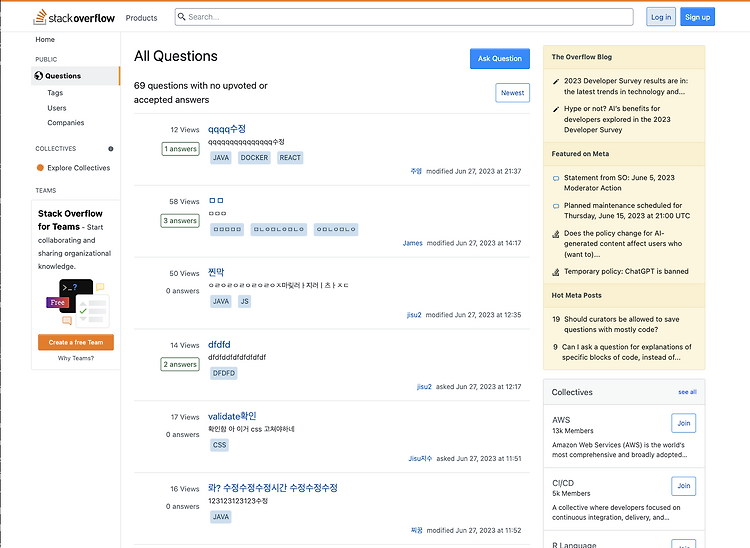Open jisu2 profile on dfdfd question
This screenshot has width=750, height=548.
(x=424, y=387)
